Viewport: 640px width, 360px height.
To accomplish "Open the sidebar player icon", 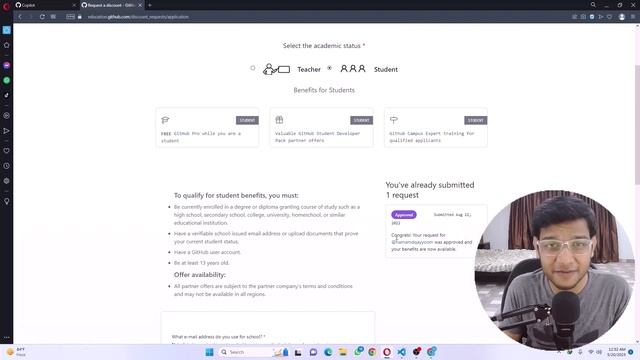I will 7,116.
